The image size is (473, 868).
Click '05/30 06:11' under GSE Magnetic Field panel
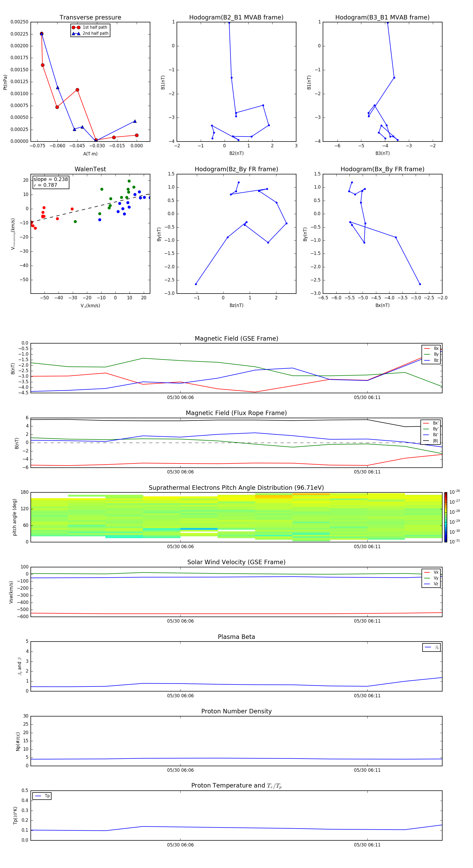[x=367, y=398]
